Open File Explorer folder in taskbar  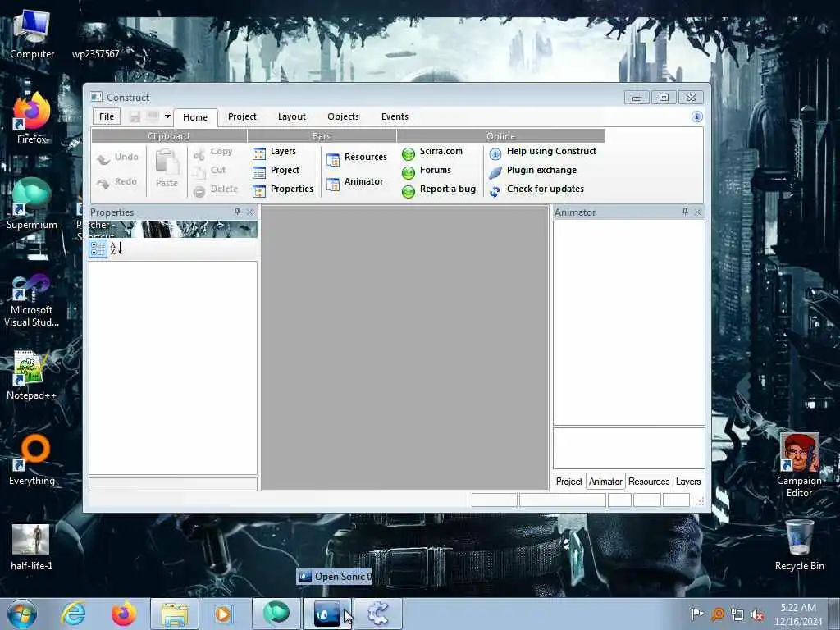click(x=175, y=614)
